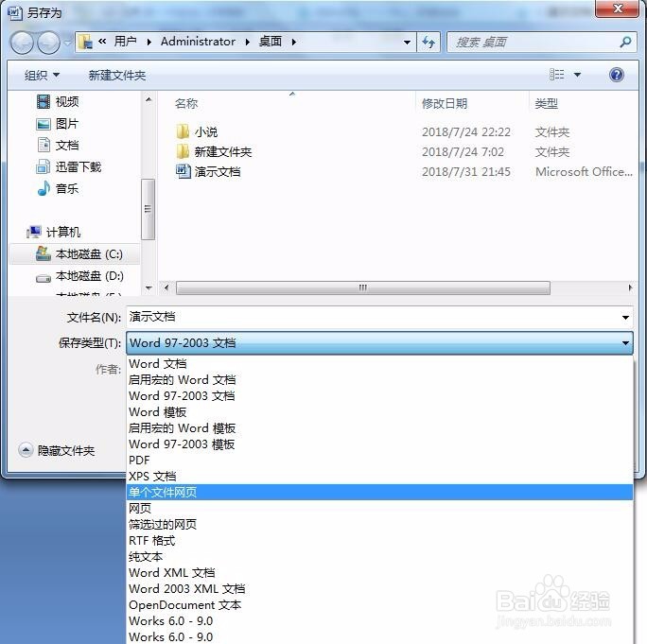Click the navigation pane scroll up arrow
Viewport: 647px width, 644px height.
tap(149, 99)
